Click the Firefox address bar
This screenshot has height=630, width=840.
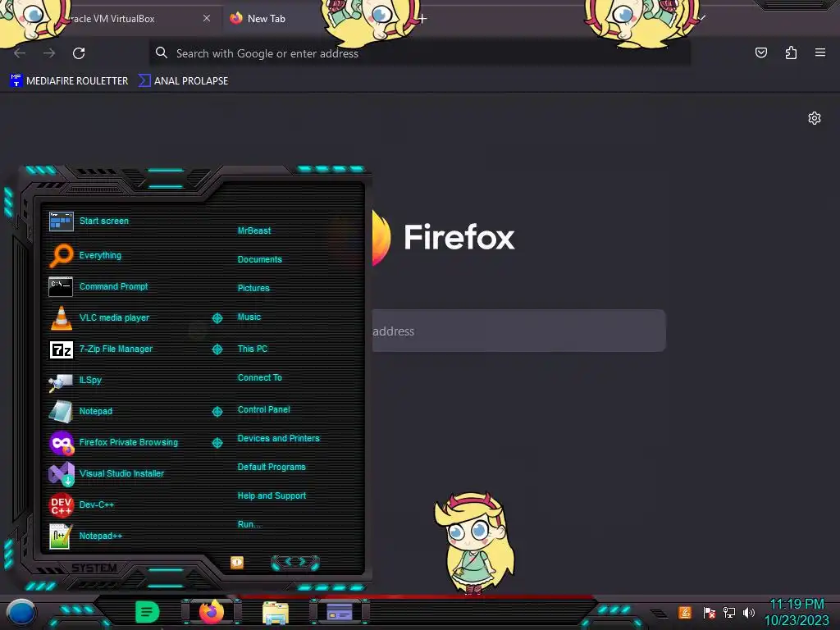pyautogui.click(x=419, y=53)
